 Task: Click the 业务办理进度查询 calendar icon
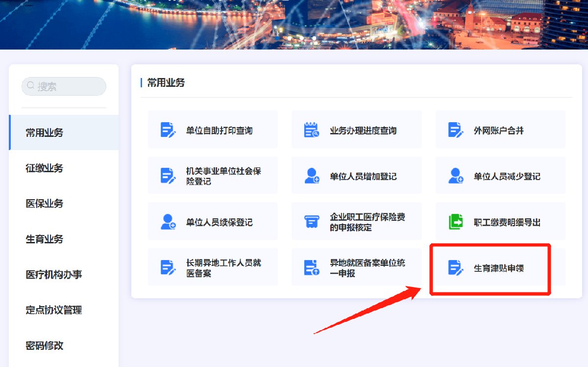click(x=312, y=130)
